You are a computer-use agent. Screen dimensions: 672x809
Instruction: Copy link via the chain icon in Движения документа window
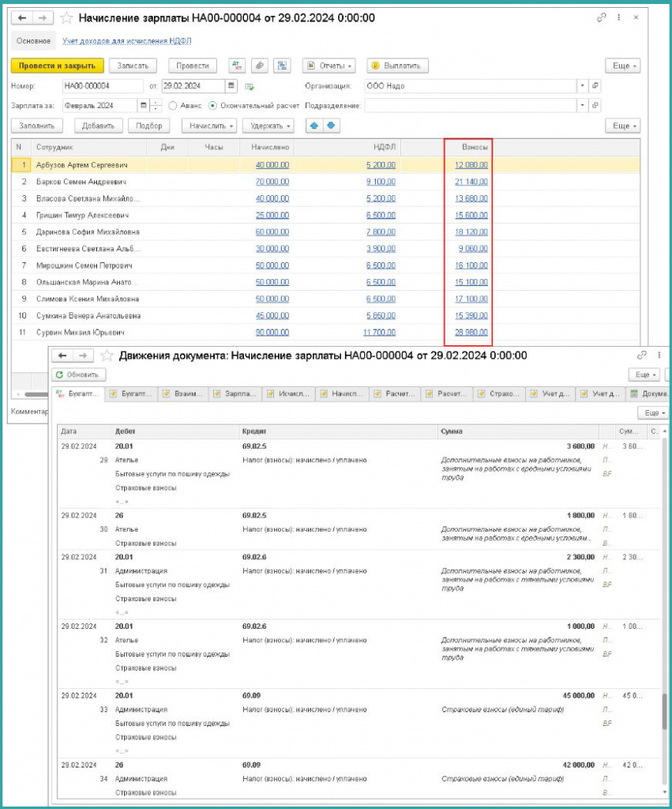click(641, 355)
